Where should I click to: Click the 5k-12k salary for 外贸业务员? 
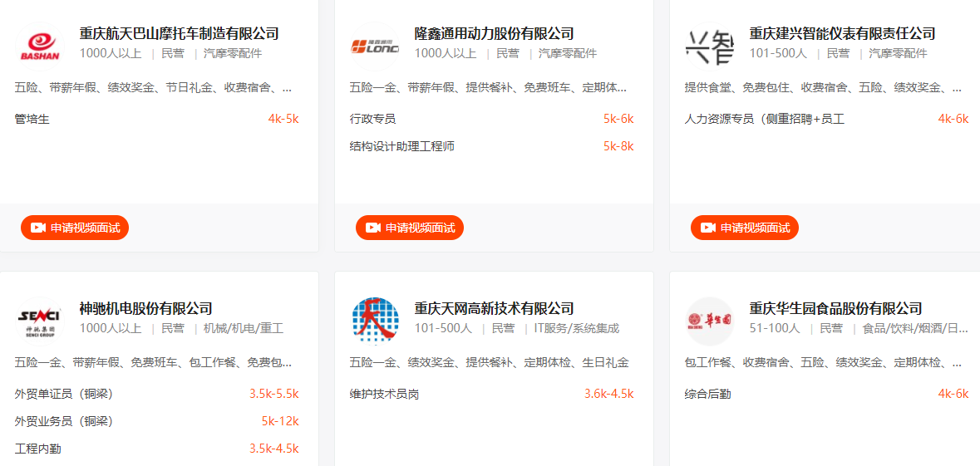point(280,421)
